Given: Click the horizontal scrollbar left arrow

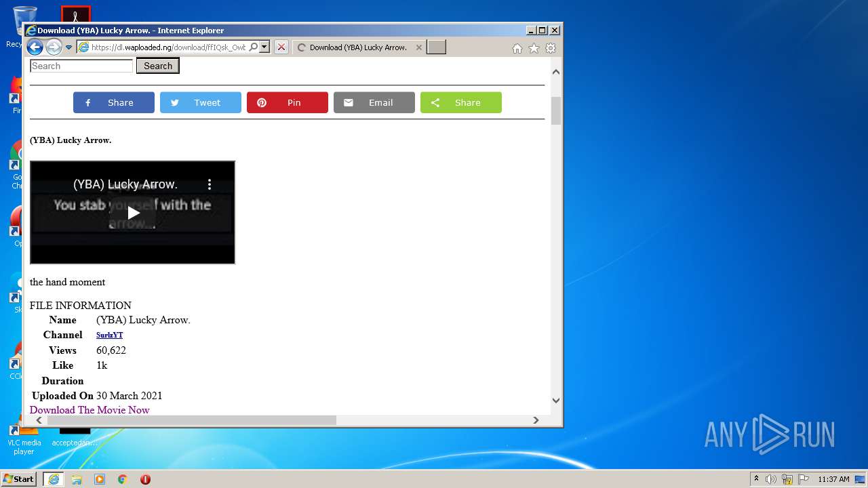Looking at the screenshot, I should coord(39,420).
